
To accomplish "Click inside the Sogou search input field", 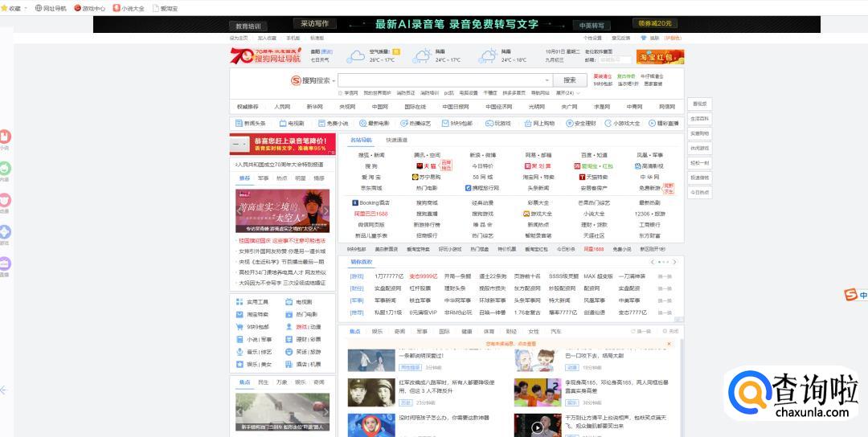I will pyautogui.click(x=440, y=80).
